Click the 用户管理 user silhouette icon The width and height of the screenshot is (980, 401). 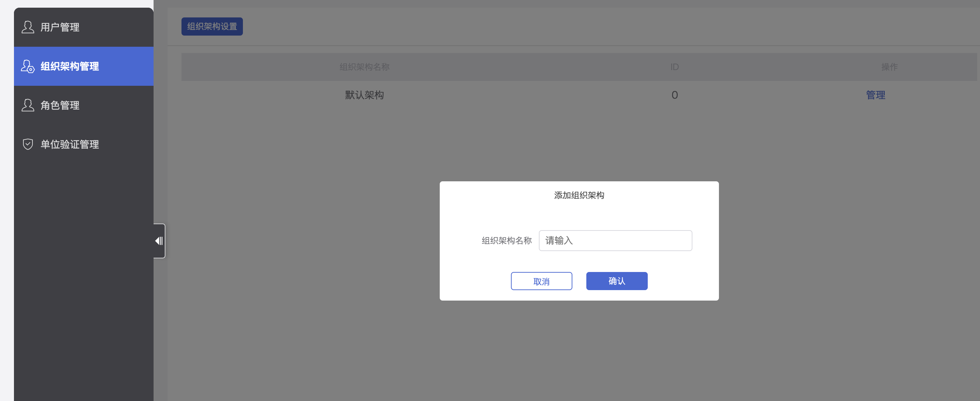tap(28, 27)
